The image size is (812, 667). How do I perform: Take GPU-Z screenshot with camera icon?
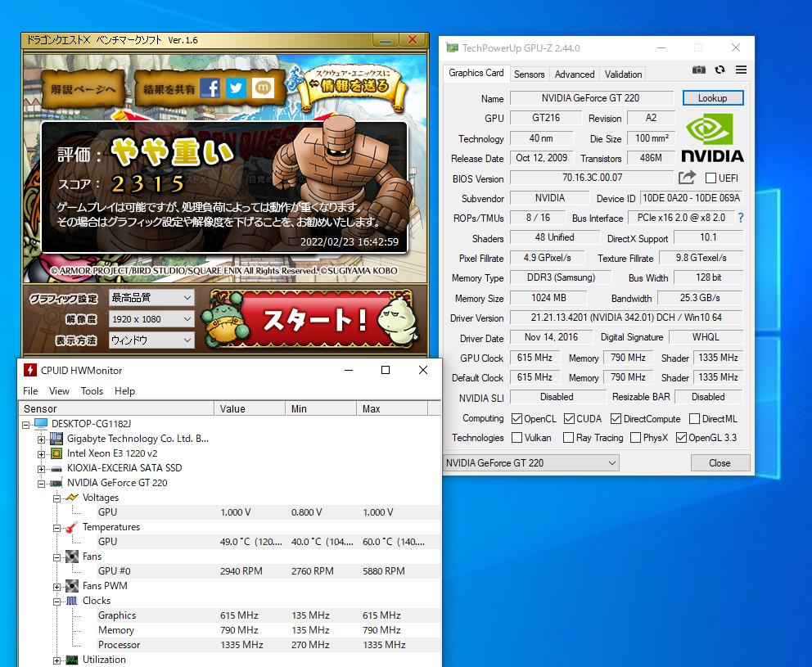tap(698, 70)
